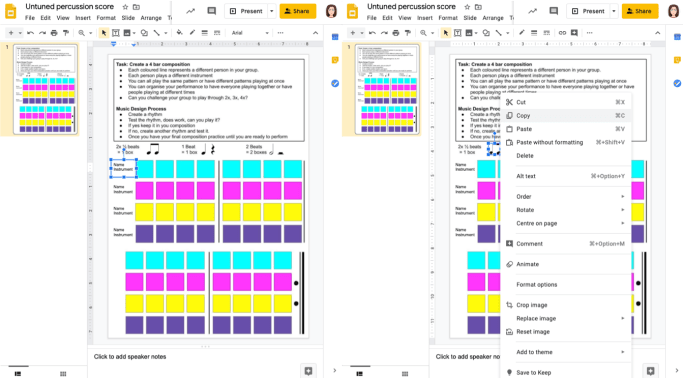Click speaker notes field in left window

click(x=205, y=357)
